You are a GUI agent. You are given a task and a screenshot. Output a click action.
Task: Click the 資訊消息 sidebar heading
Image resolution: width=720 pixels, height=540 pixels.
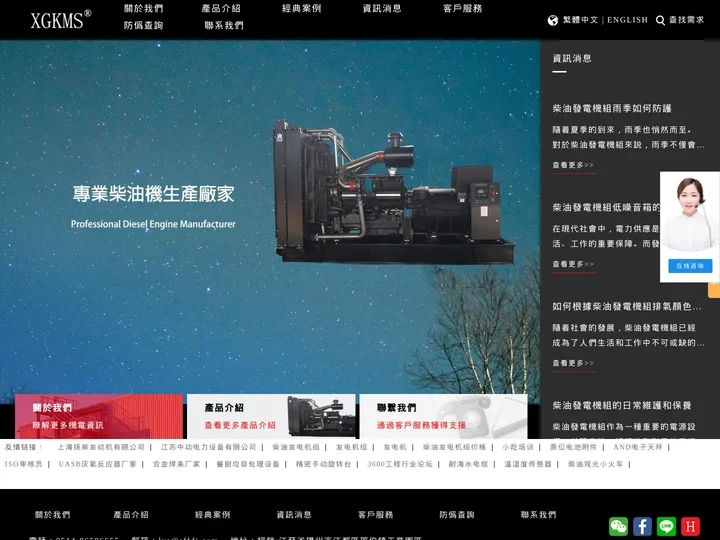(572, 58)
